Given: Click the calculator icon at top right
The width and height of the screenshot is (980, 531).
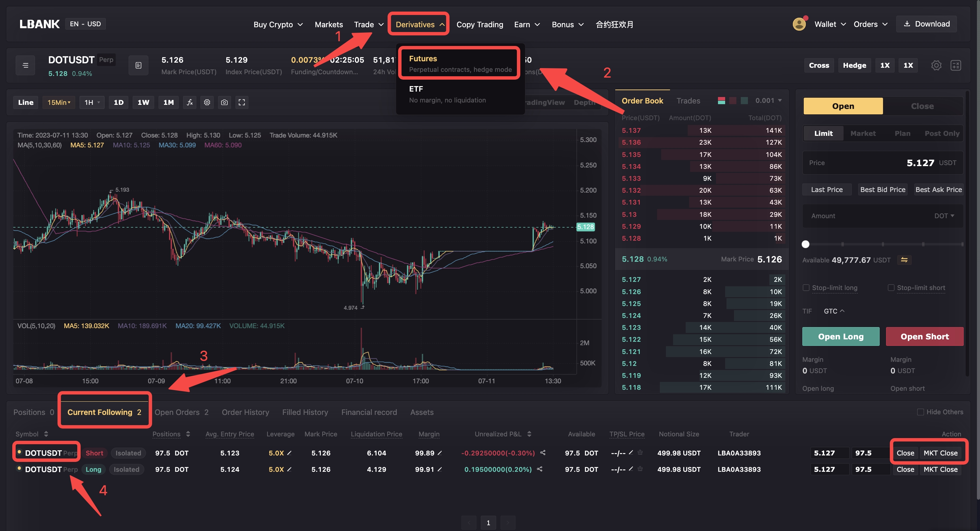Looking at the screenshot, I should (955, 65).
